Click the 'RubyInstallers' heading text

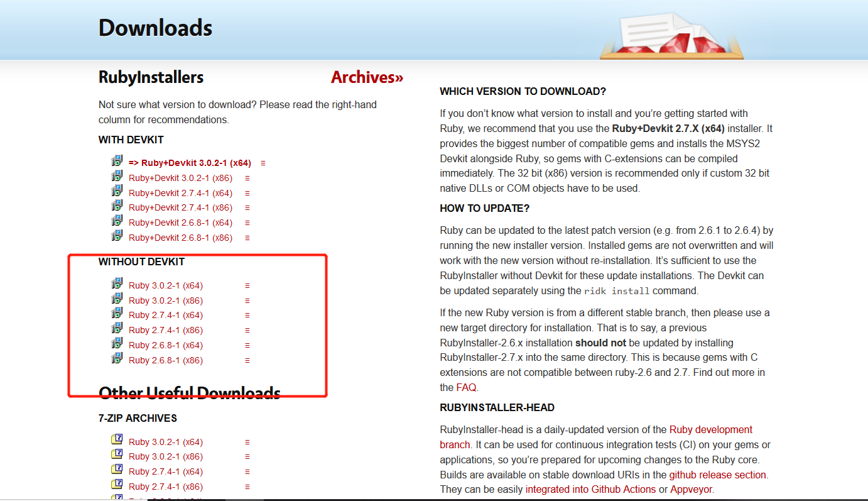coord(151,77)
